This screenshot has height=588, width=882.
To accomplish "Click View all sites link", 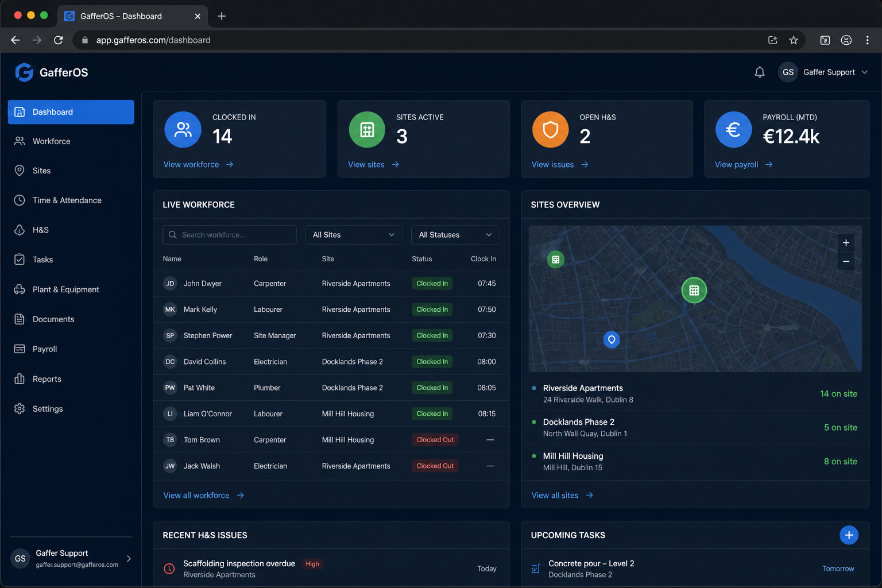I will point(562,496).
